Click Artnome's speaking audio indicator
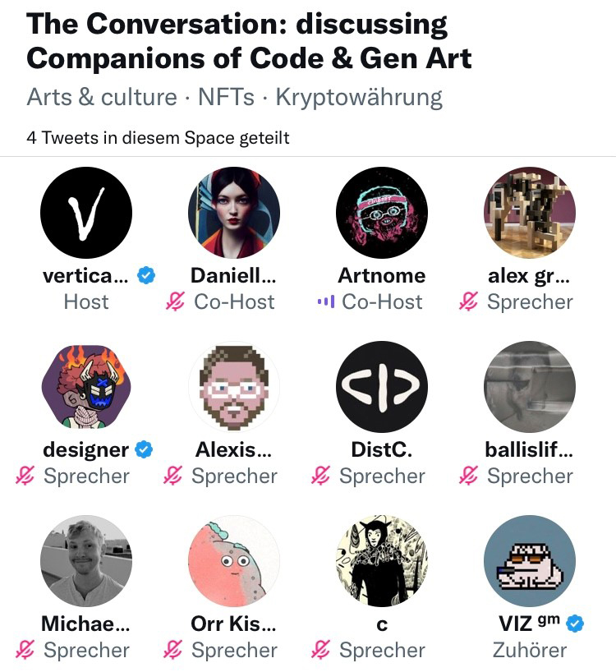This screenshot has height=672, width=616. point(326,302)
